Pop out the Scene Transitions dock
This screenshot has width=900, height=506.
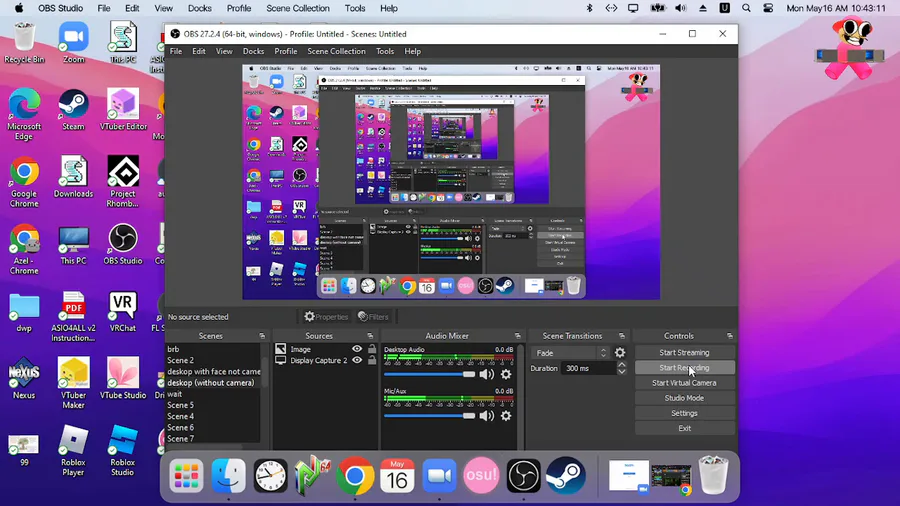(622, 336)
